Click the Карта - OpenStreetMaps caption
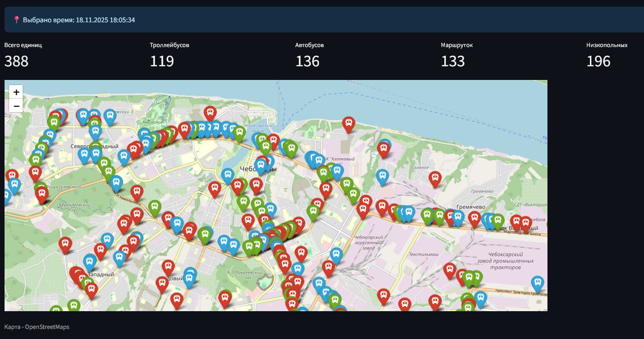Viewport: 644px width, 339px height. (x=36, y=327)
